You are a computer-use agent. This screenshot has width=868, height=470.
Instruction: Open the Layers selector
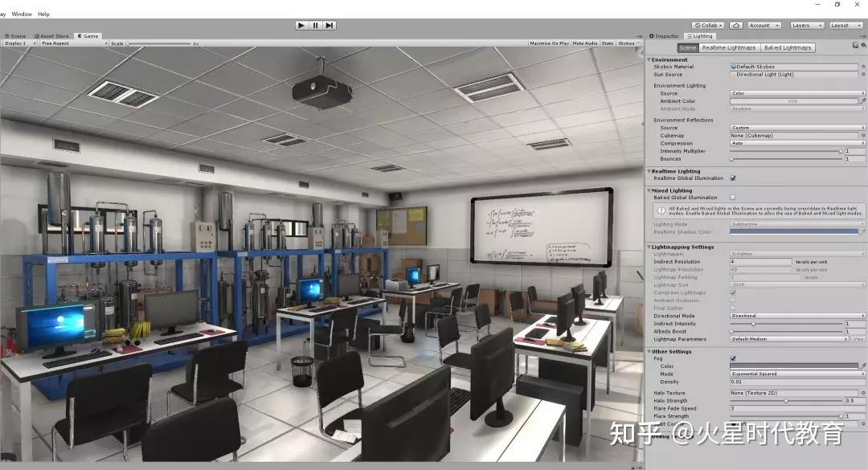[805, 25]
